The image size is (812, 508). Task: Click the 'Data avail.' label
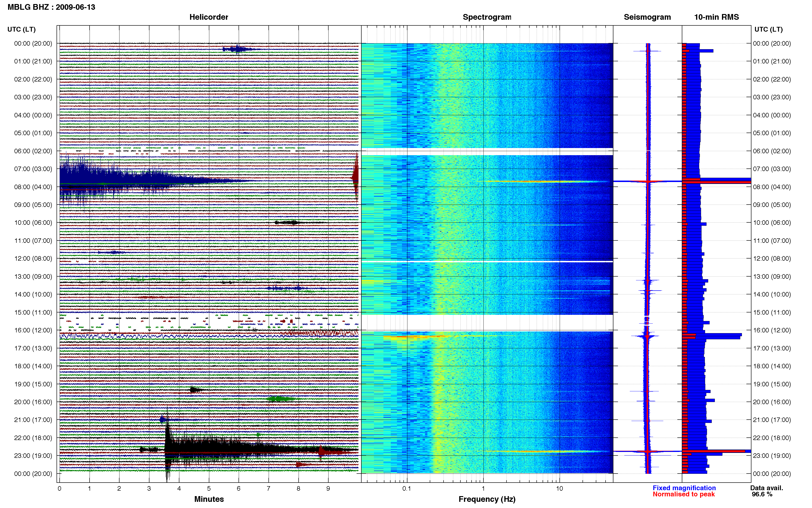pyautogui.click(x=767, y=488)
